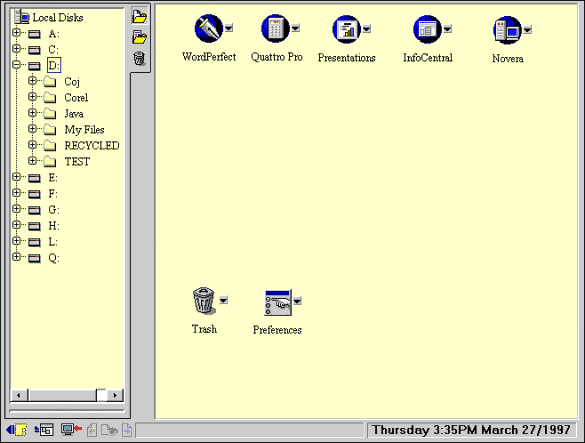This screenshot has height=443, width=585.
Task: Open the dropdown arrow beside Trash
Action: [223, 300]
